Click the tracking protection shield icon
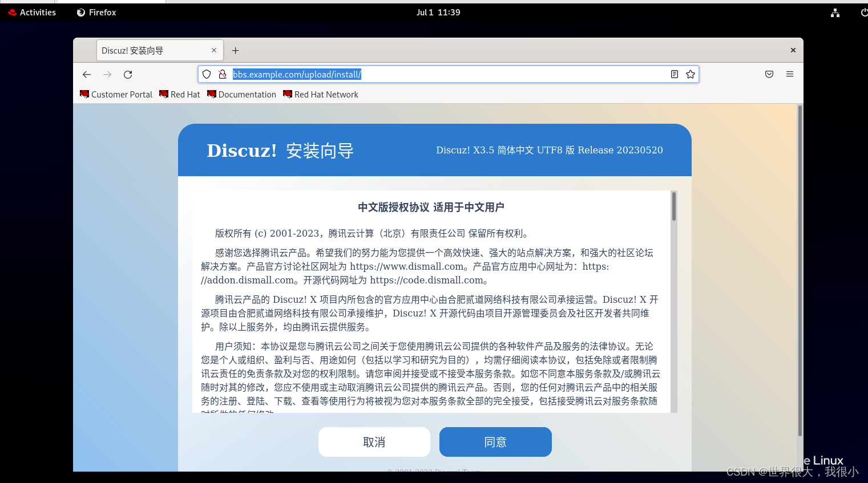The image size is (868, 483). pyautogui.click(x=206, y=74)
